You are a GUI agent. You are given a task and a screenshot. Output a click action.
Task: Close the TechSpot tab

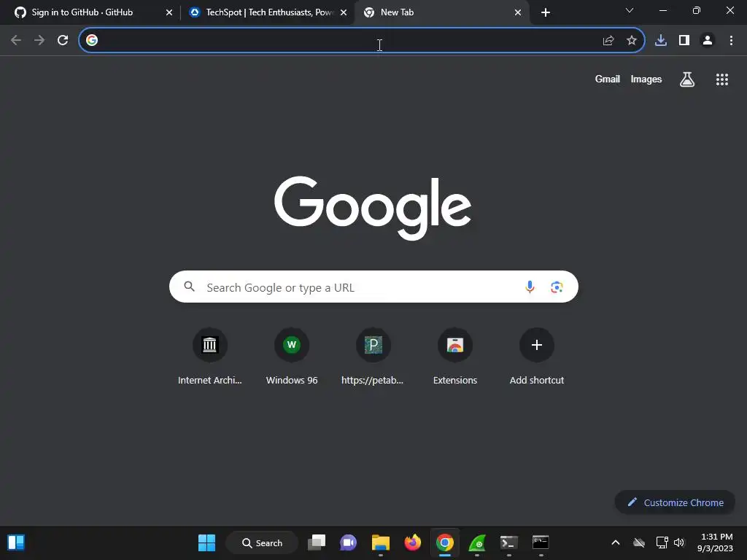(x=344, y=12)
